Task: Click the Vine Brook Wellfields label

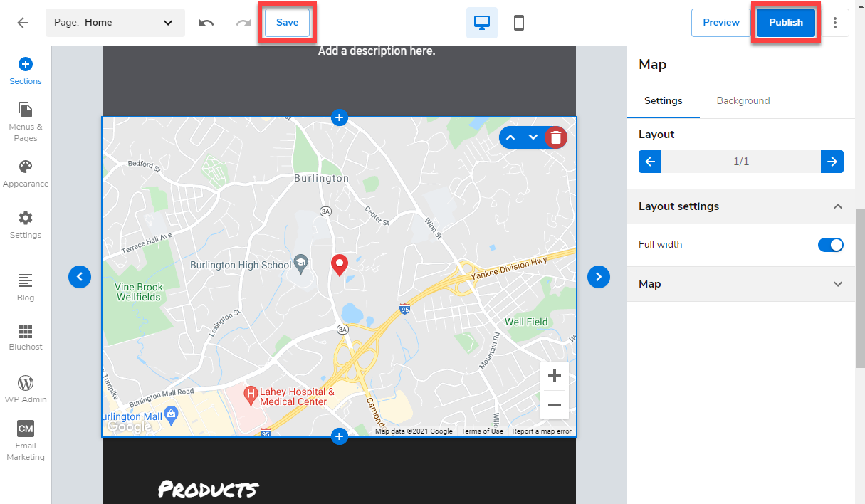Action: pos(139,292)
